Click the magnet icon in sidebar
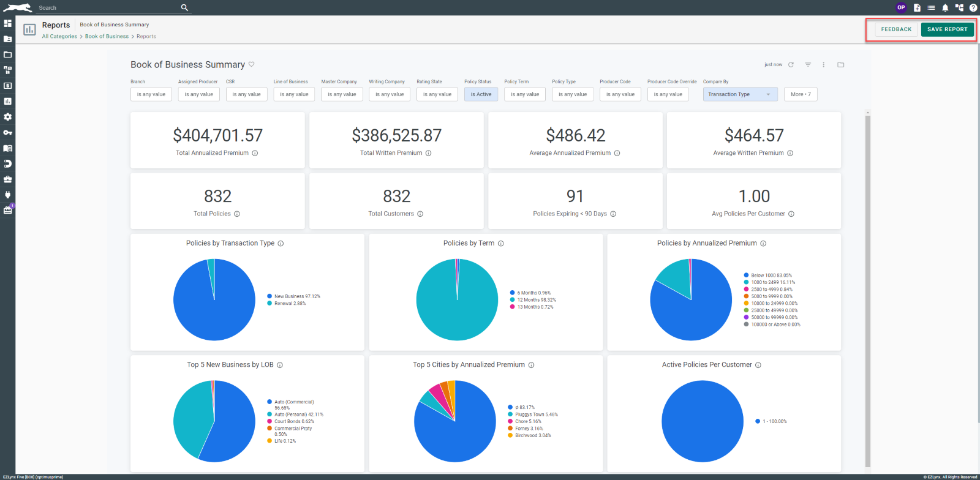Image resolution: width=980 pixels, height=480 pixels. tap(8, 163)
